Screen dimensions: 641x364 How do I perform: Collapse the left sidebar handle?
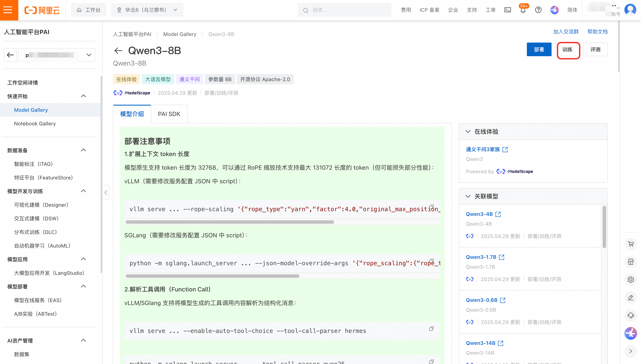coord(106,192)
